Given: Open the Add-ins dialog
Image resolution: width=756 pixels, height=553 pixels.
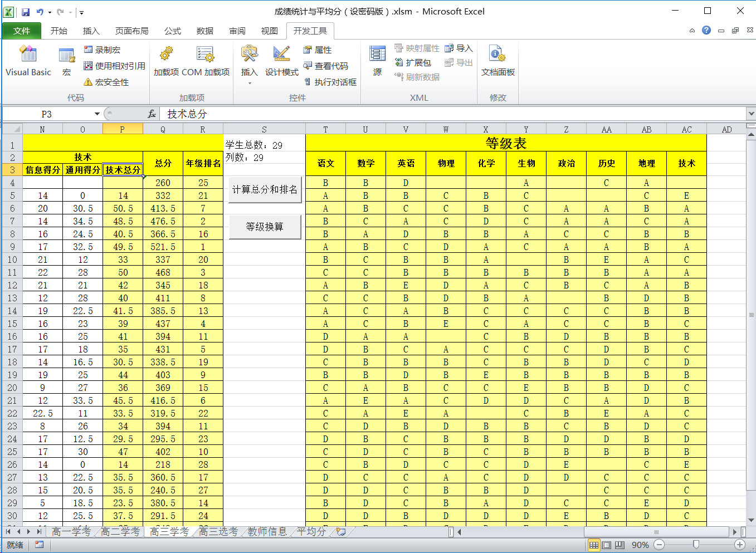Looking at the screenshot, I should click(x=166, y=61).
